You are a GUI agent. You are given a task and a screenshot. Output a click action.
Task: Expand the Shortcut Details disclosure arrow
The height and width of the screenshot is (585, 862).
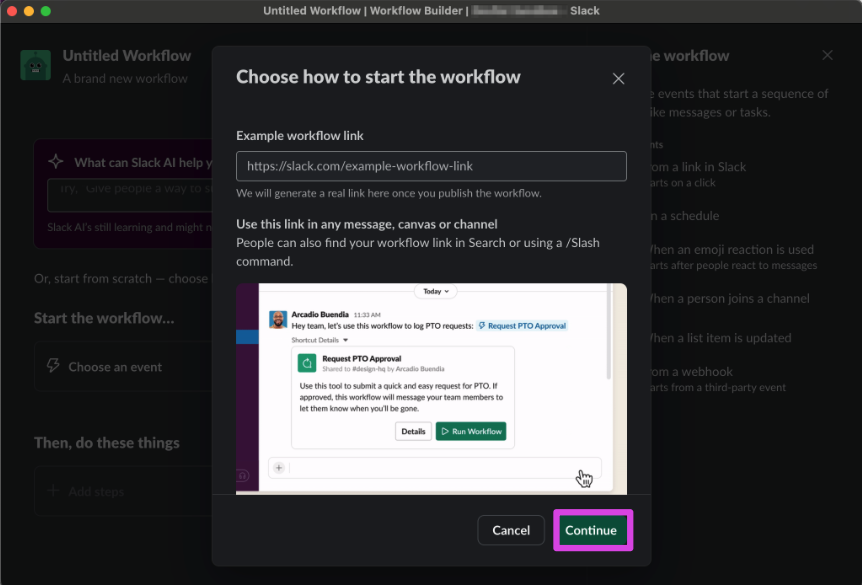(344, 339)
